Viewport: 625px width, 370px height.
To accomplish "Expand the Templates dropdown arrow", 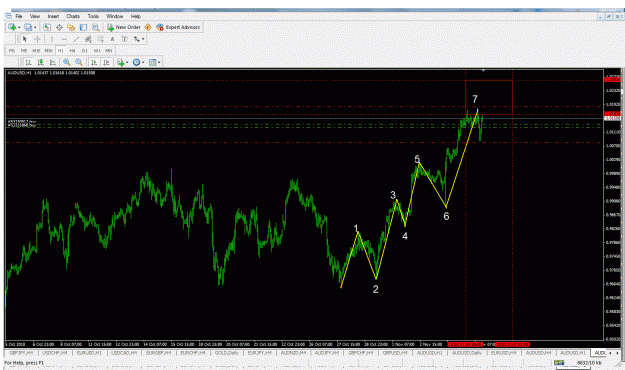I will pos(159,63).
